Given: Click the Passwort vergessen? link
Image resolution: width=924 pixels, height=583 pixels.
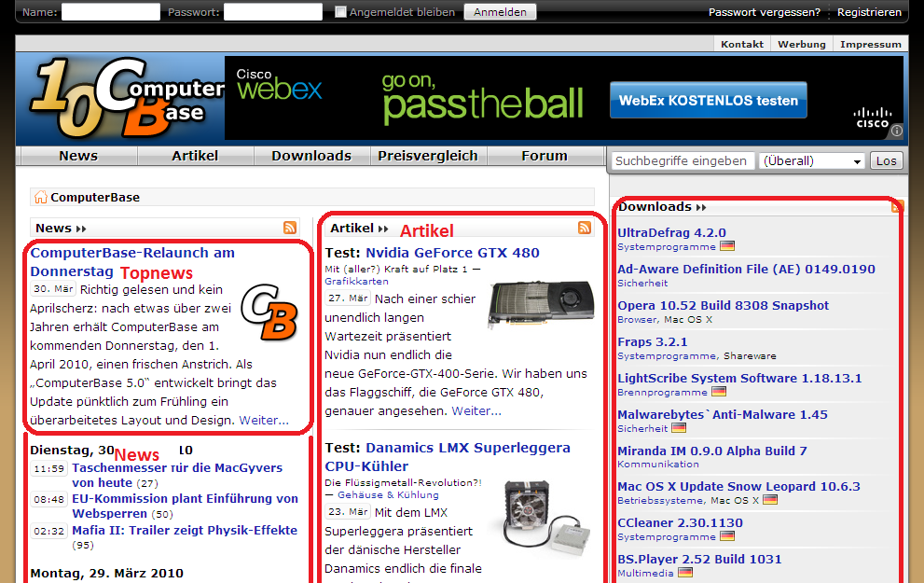Looking at the screenshot, I should pos(765,12).
